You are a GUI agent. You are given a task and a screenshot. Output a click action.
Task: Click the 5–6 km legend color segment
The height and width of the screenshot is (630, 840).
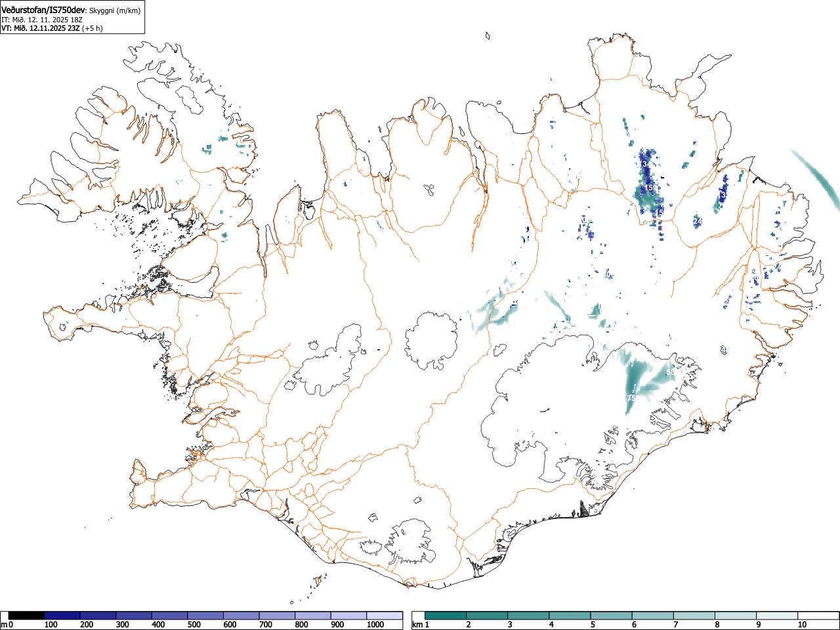point(611,616)
